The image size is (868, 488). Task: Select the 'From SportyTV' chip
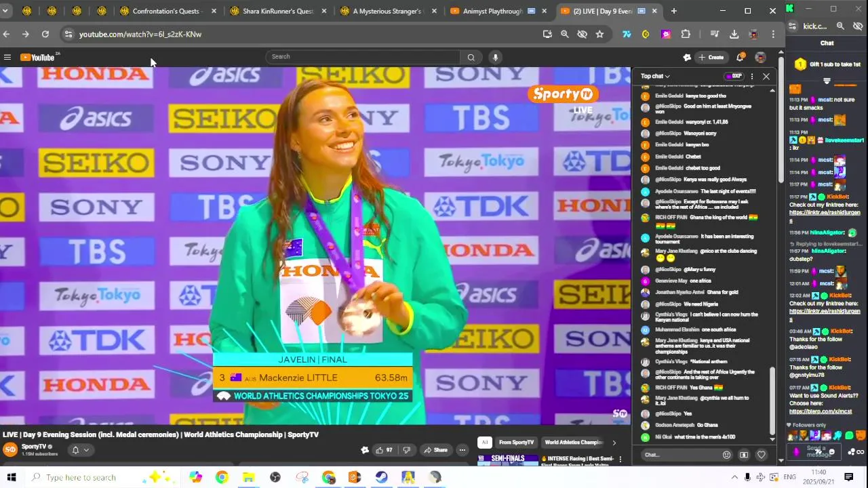[x=516, y=443]
